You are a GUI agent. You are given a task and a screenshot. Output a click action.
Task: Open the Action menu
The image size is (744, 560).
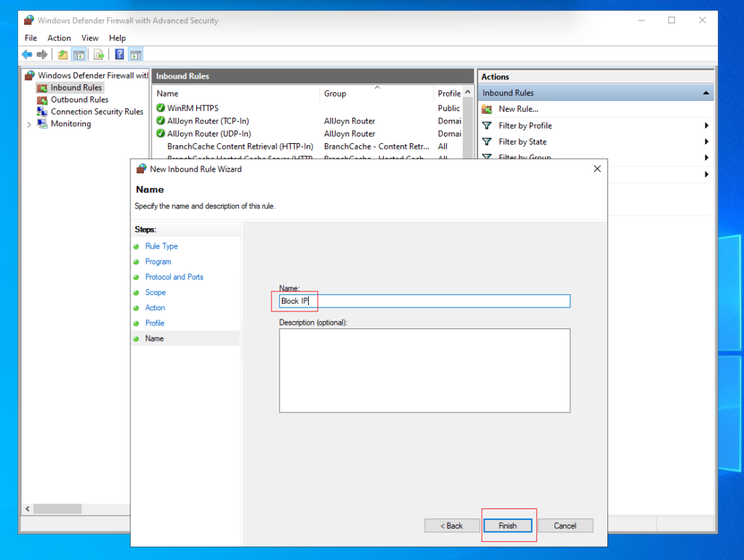point(59,38)
